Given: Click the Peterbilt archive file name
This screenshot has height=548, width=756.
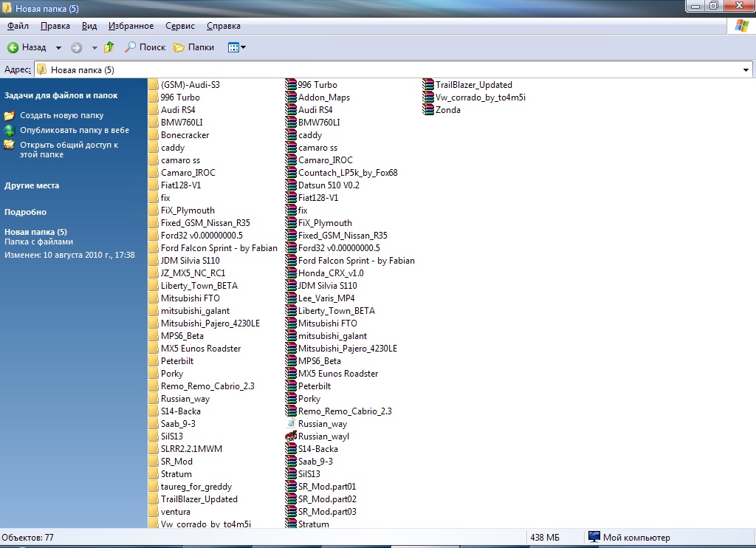Looking at the screenshot, I should (x=315, y=386).
